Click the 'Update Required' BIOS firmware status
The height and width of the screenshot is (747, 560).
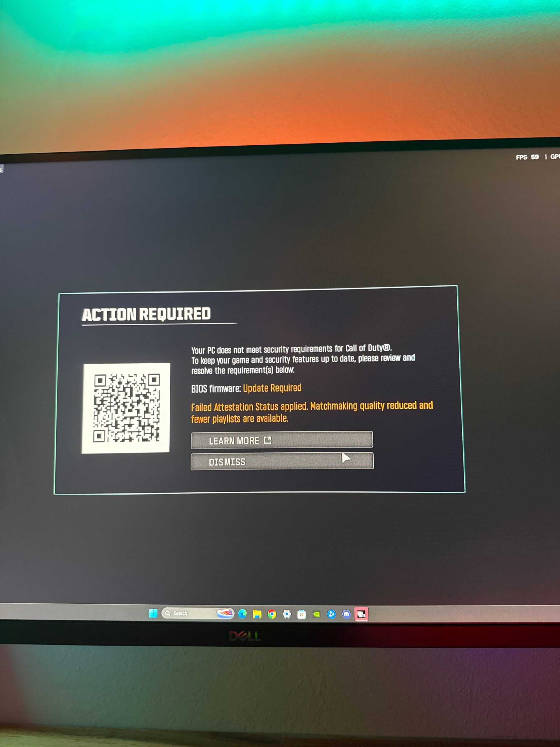272,388
